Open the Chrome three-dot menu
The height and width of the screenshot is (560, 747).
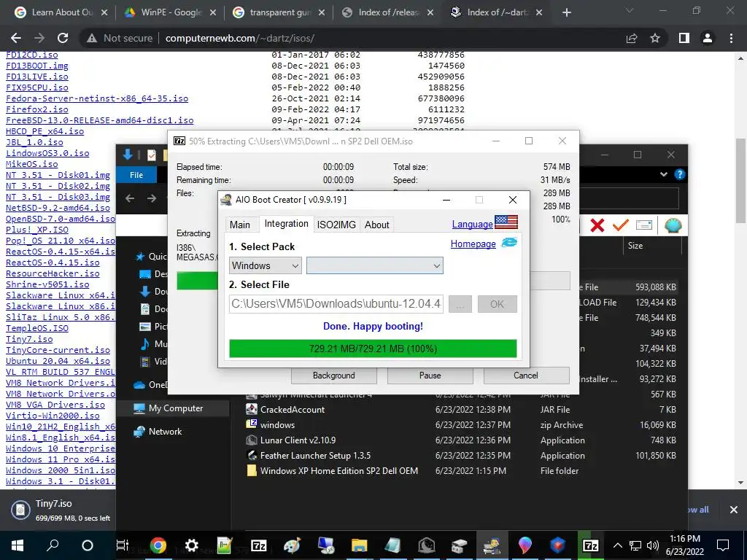731,38
